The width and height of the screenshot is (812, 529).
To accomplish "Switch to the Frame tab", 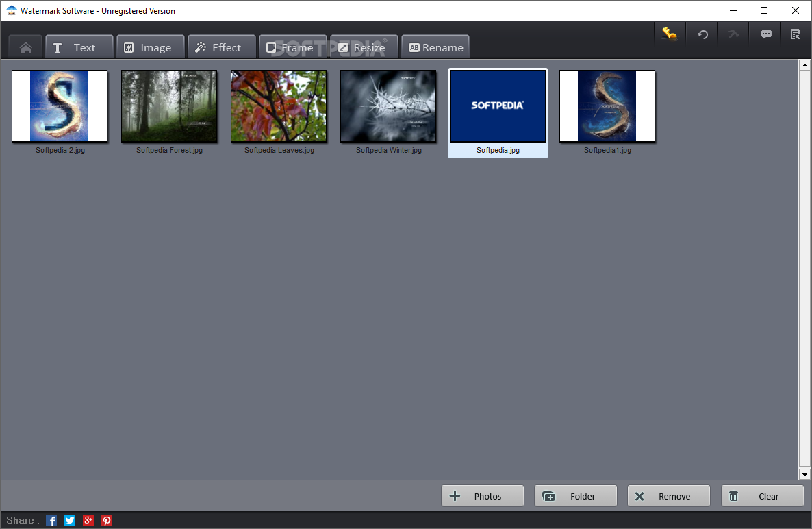I will tap(292, 48).
